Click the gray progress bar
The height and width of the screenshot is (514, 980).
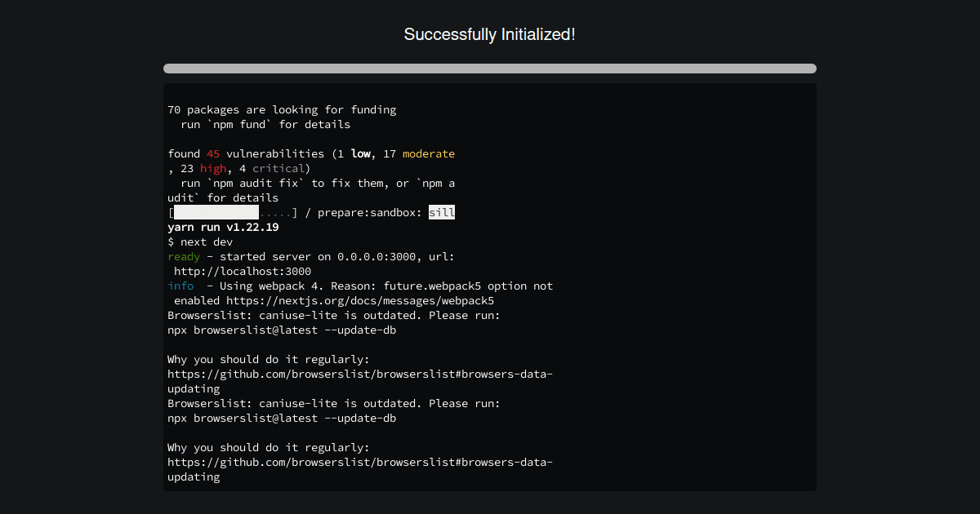[x=489, y=69]
